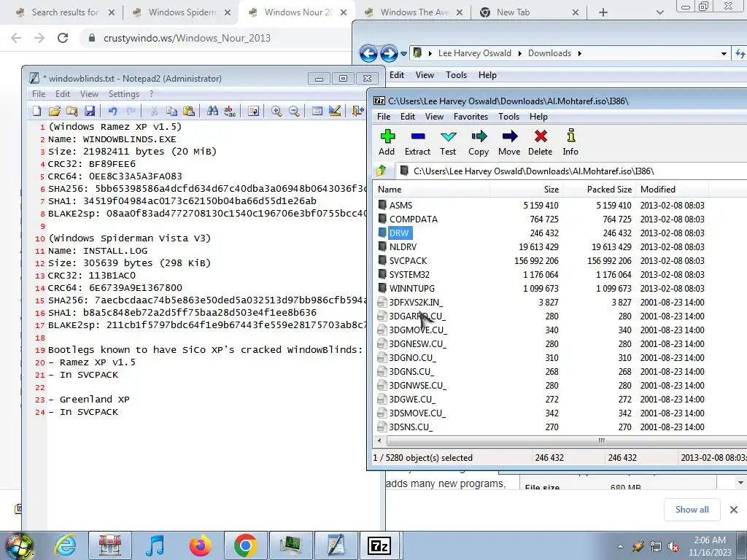Open the Settings menu in Notepad2
The image size is (747, 560).
tap(124, 94)
